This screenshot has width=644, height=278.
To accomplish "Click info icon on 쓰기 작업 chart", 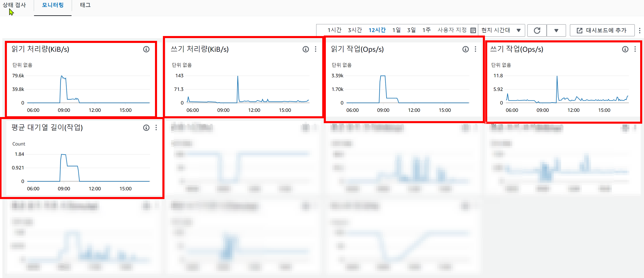I will [x=625, y=49].
